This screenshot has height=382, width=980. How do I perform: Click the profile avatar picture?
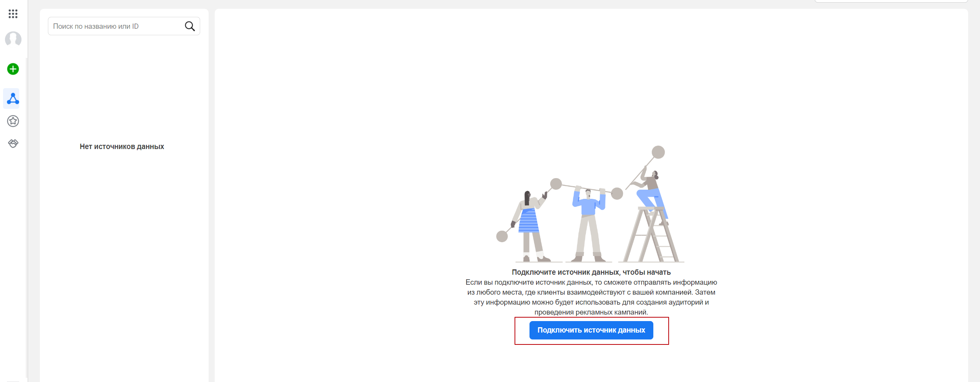[13, 39]
